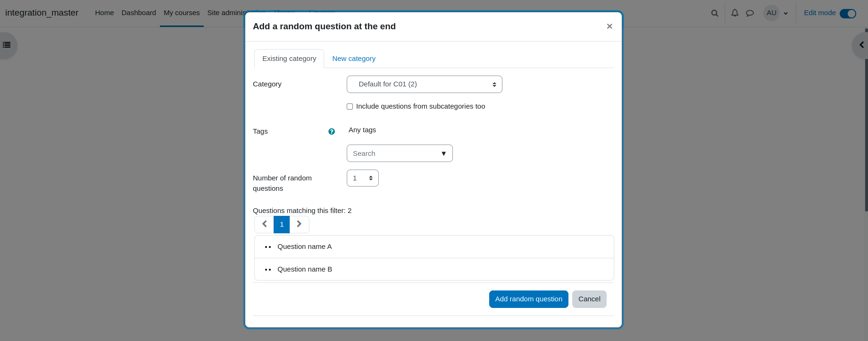This screenshot has width=868, height=341.
Task: Open the notifications bell icon
Action: click(735, 13)
